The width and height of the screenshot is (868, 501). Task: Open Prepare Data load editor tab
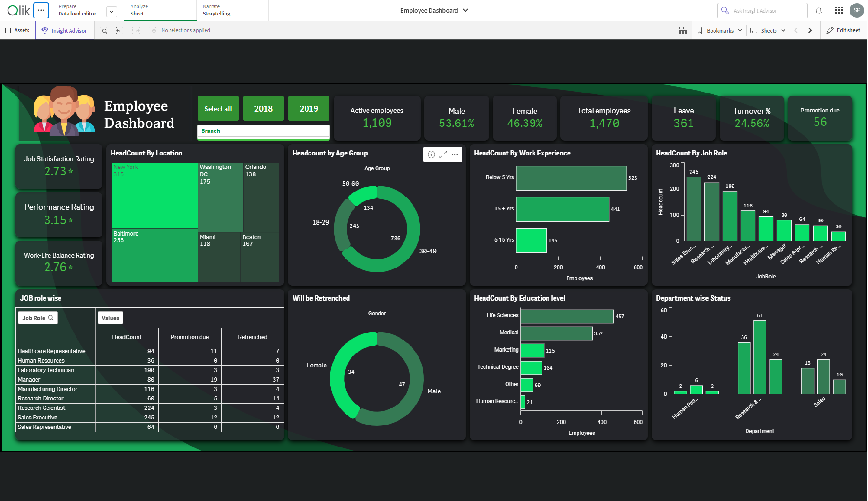tap(77, 10)
